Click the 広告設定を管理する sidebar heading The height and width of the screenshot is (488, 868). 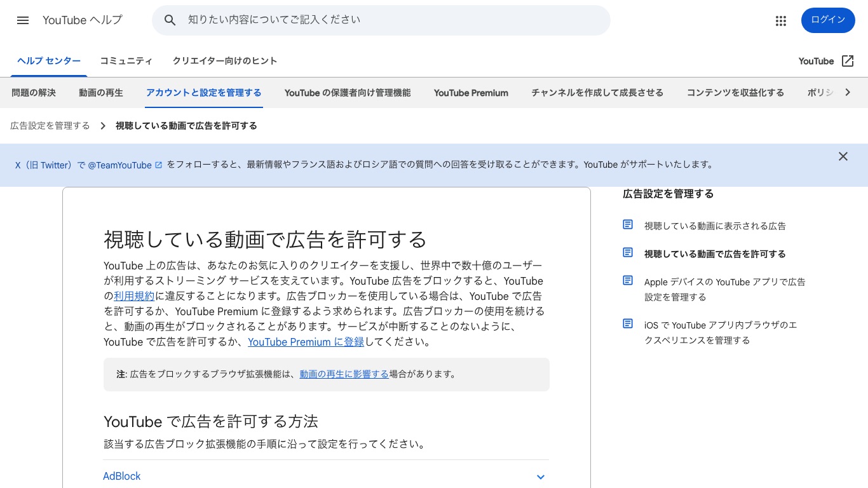[x=668, y=194]
